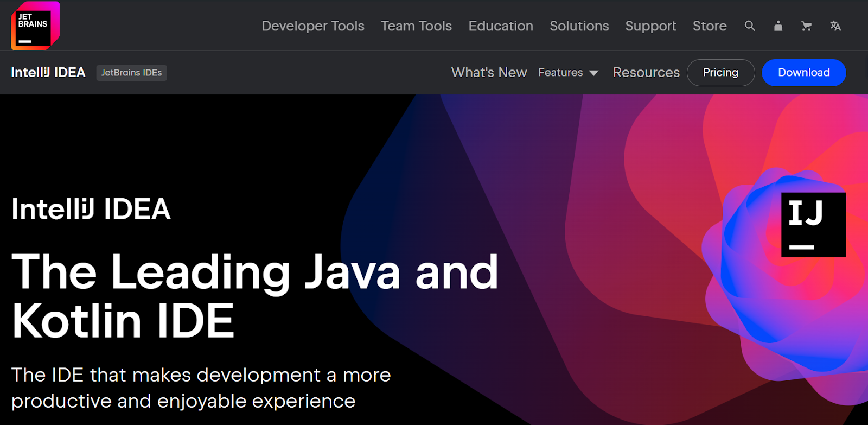Click the JetBrains IDEs tag
868x425 pixels.
[131, 73]
